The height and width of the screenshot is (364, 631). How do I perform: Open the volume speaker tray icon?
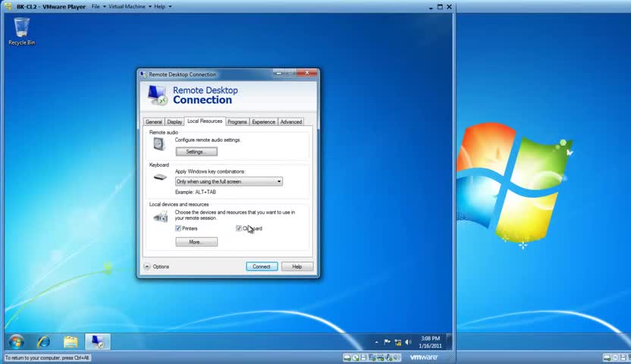coord(409,342)
